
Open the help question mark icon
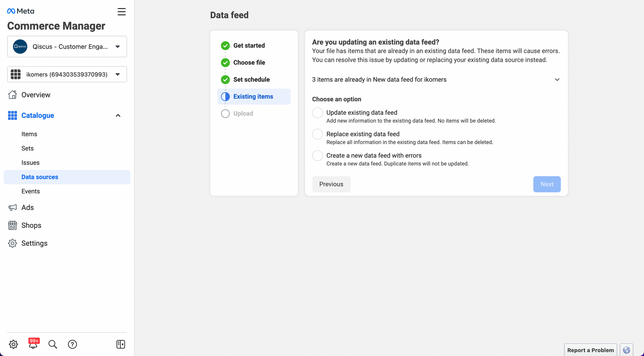tap(72, 344)
